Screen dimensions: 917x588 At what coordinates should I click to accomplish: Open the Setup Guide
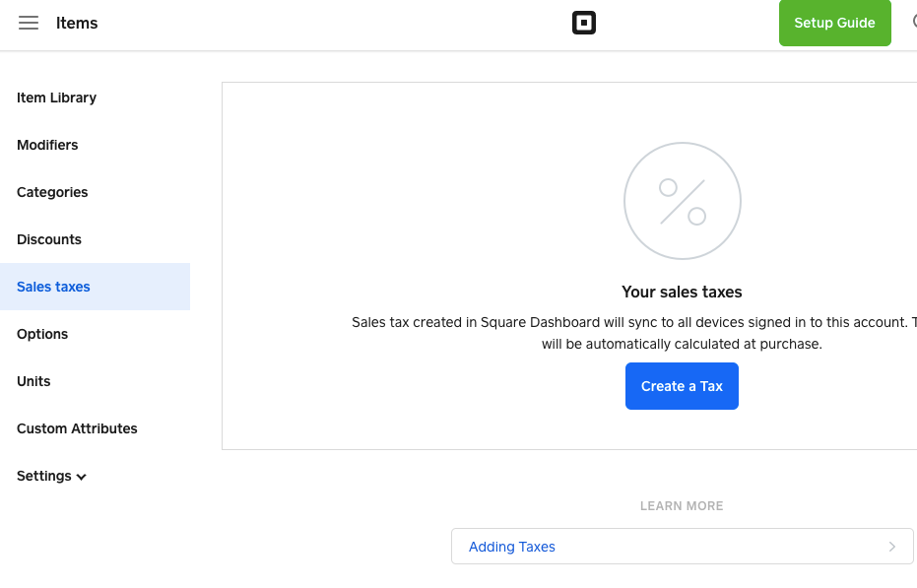point(834,23)
